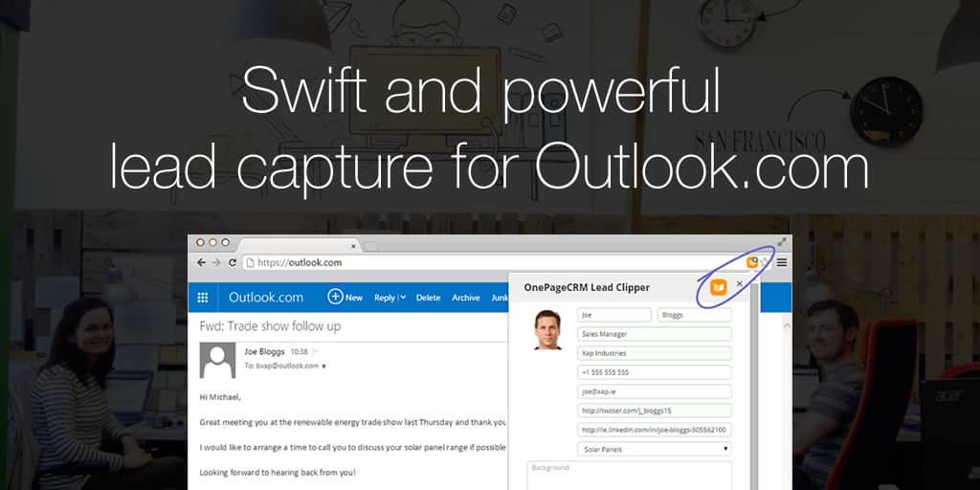Click the Background text area
This screenshot has height=490, width=980.
pyautogui.click(x=629, y=476)
